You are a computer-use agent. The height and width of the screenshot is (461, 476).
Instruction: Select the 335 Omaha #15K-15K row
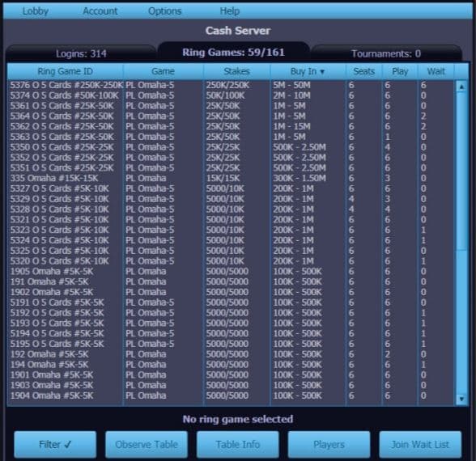coord(231,178)
